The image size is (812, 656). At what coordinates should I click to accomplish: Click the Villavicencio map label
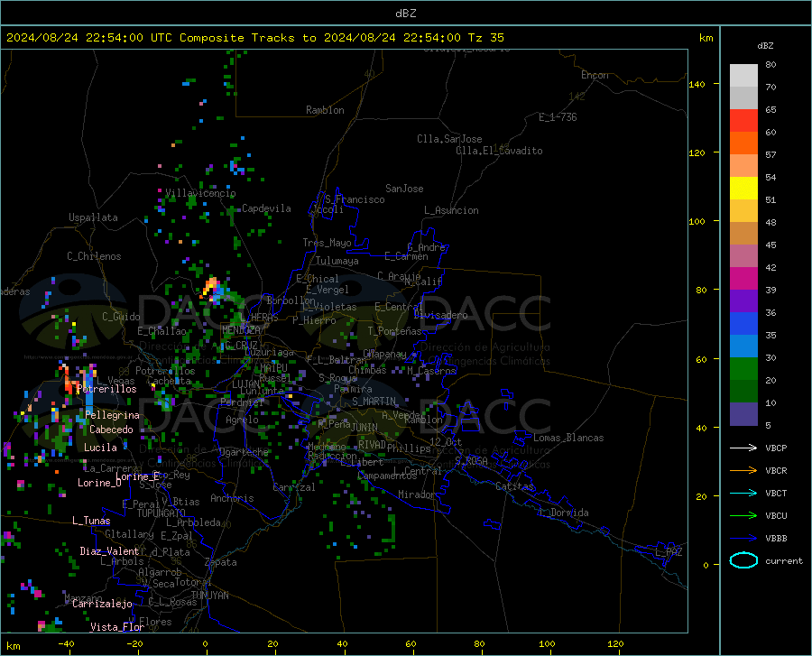coord(200,193)
